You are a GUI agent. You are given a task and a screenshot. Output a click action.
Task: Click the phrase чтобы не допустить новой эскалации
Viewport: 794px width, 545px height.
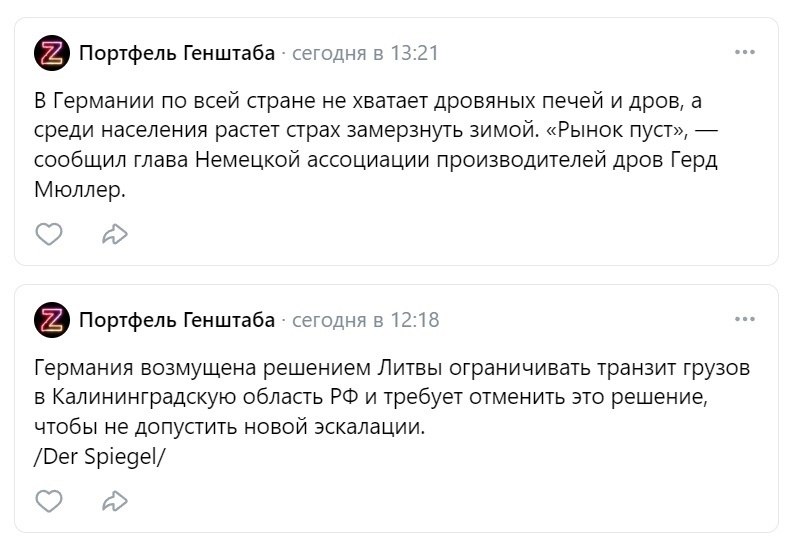coord(229,427)
